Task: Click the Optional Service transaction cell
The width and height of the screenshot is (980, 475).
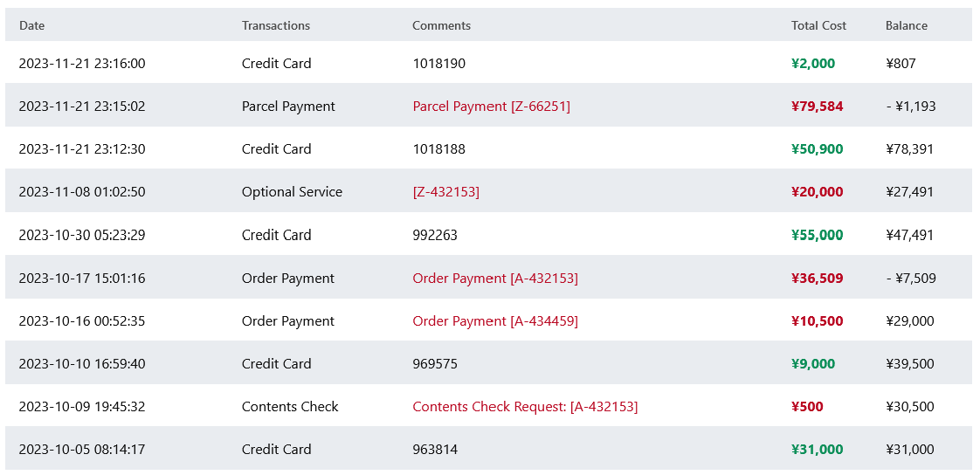Action: [x=292, y=192]
